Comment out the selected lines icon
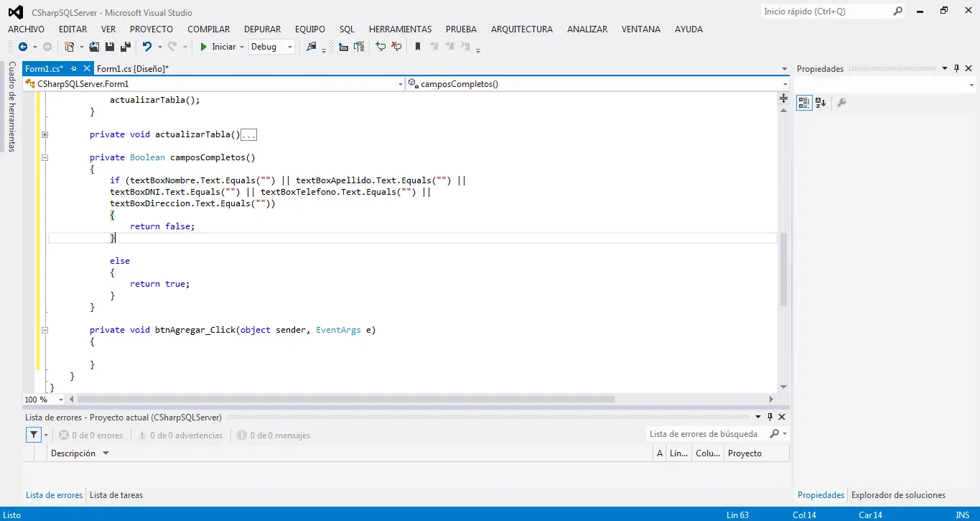Viewport: 980px width, 521px height. point(381,47)
